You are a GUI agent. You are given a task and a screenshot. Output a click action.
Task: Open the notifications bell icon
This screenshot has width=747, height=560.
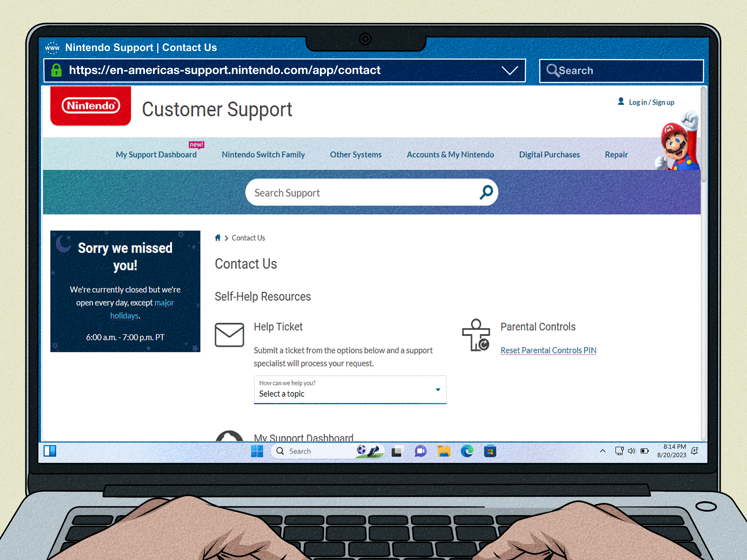695,451
